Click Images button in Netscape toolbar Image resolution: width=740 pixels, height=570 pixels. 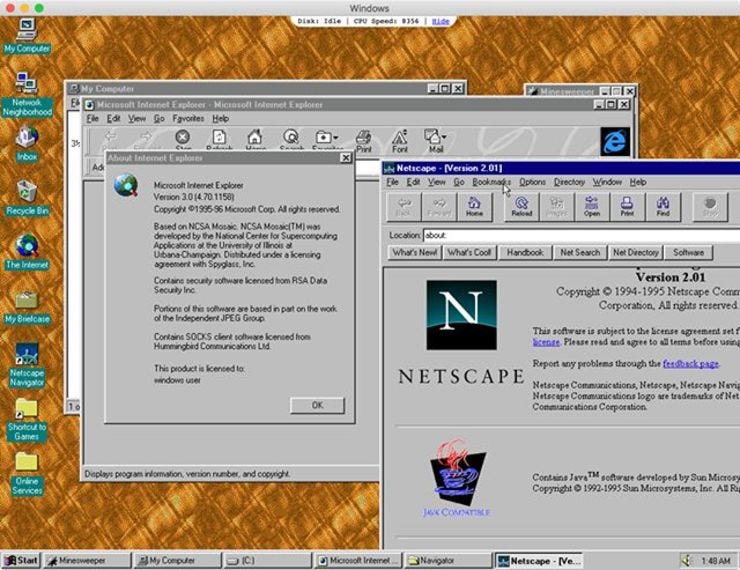[x=557, y=207]
